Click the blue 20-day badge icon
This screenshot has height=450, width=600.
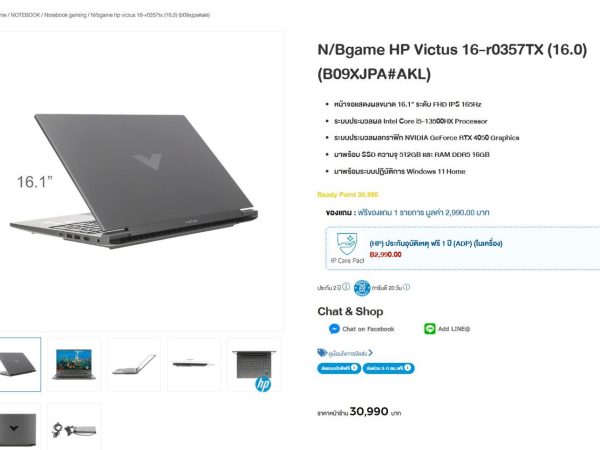coord(362,288)
